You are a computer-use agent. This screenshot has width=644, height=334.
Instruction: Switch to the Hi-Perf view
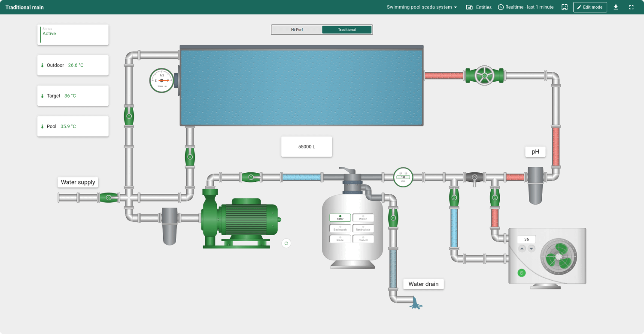(x=297, y=30)
